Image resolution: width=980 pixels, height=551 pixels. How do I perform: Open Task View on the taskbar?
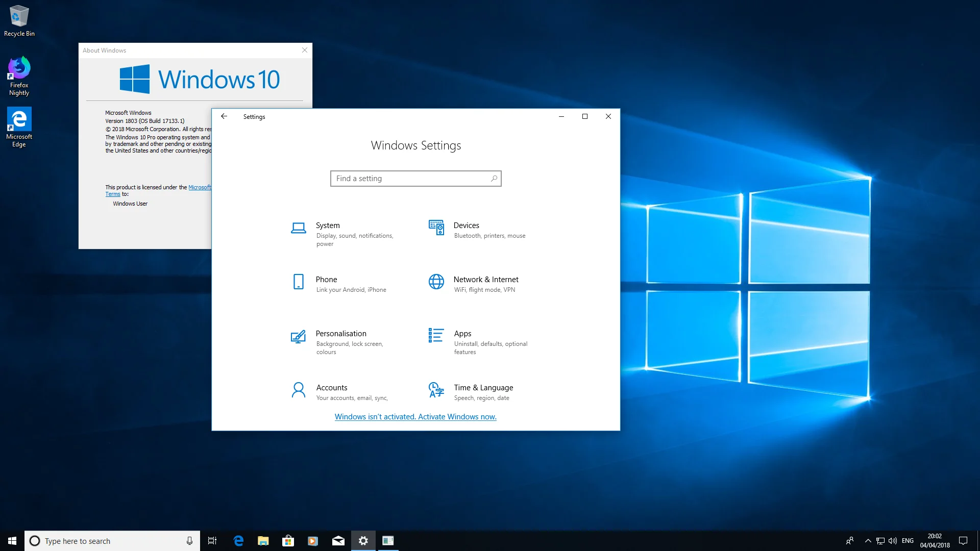[x=212, y=541]
